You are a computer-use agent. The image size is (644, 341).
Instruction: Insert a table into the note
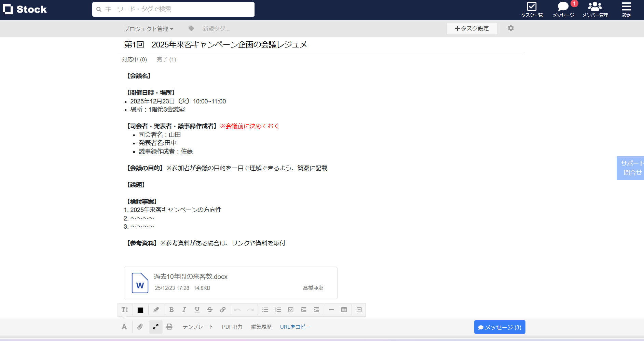pos(344,310)
